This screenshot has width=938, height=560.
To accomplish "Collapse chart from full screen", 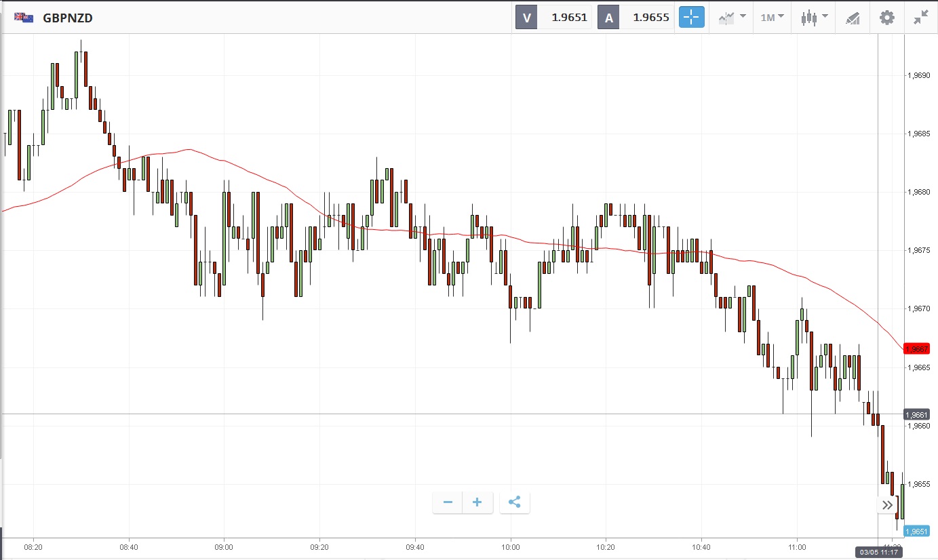I will tap(920, 18).
